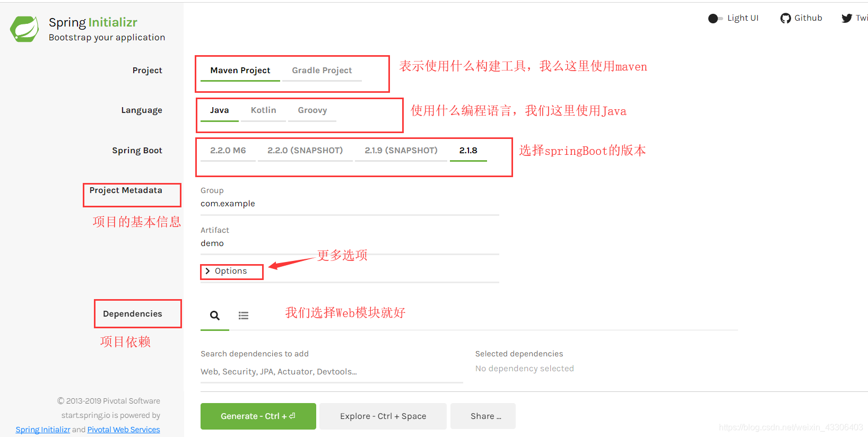The image size is (868, 437).
Task: Open the Spring Initializr footer link
Action: [x=43, y=430]
